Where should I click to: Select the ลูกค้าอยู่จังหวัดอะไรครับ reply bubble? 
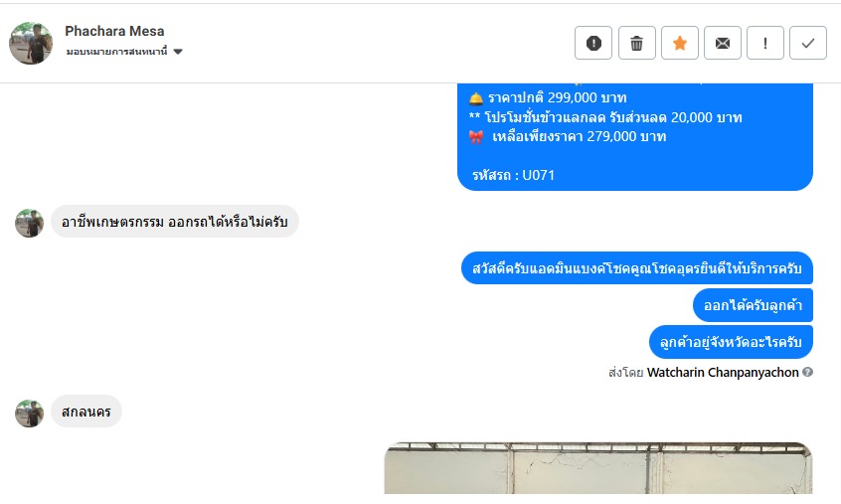pos(731,342)
